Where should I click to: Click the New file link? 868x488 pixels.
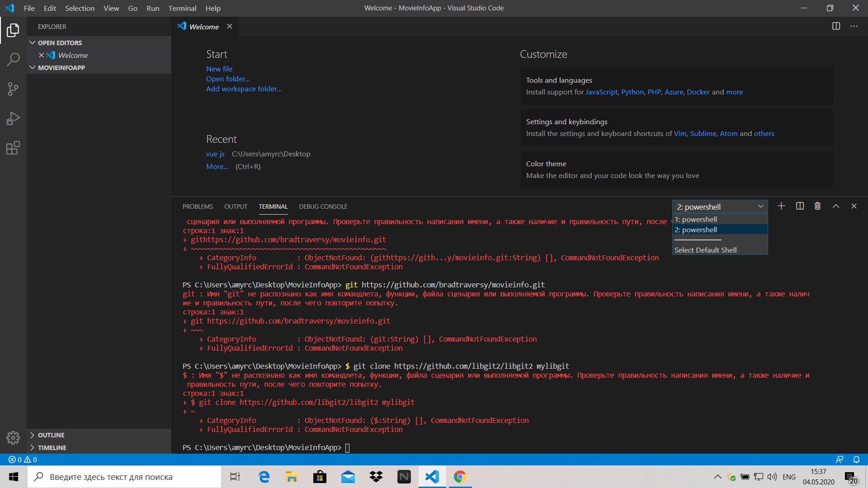[x=219, y=69]
